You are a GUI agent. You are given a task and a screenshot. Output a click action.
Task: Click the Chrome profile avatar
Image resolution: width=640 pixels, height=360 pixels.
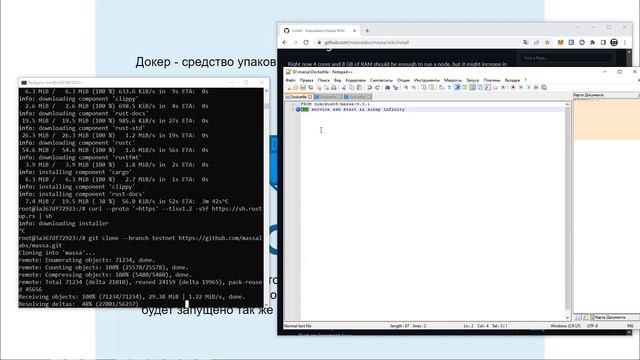click(614, 42)
